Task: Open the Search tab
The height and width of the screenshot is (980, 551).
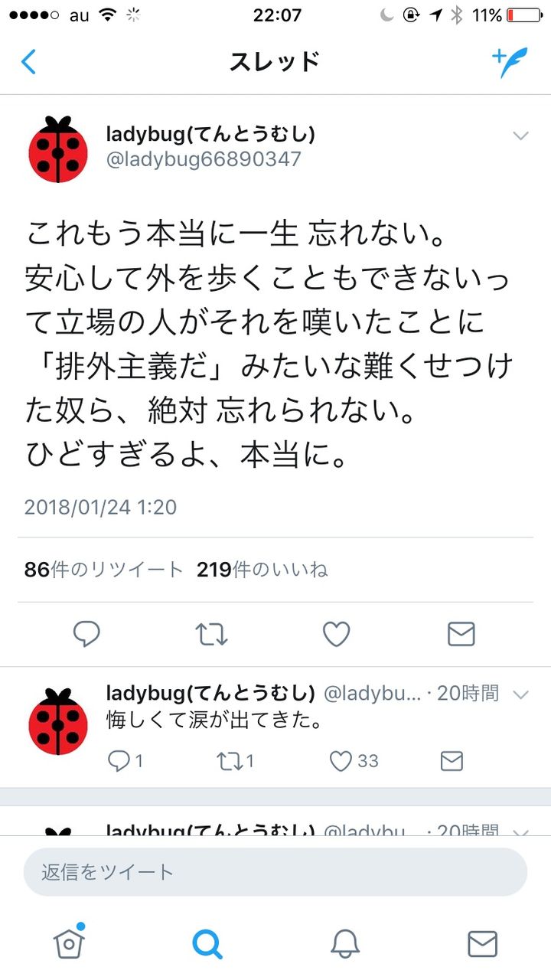Action: coord(207,943)
